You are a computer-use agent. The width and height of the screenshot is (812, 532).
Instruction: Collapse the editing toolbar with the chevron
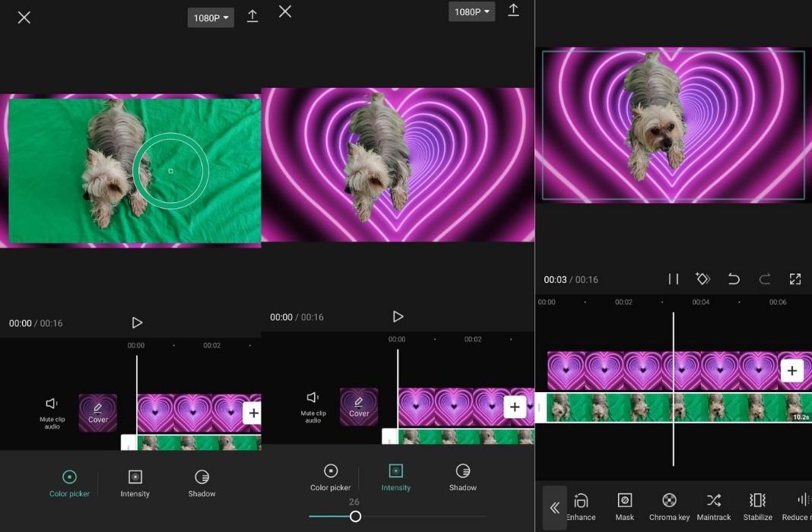pyautogui.click(x=554, y=507)
